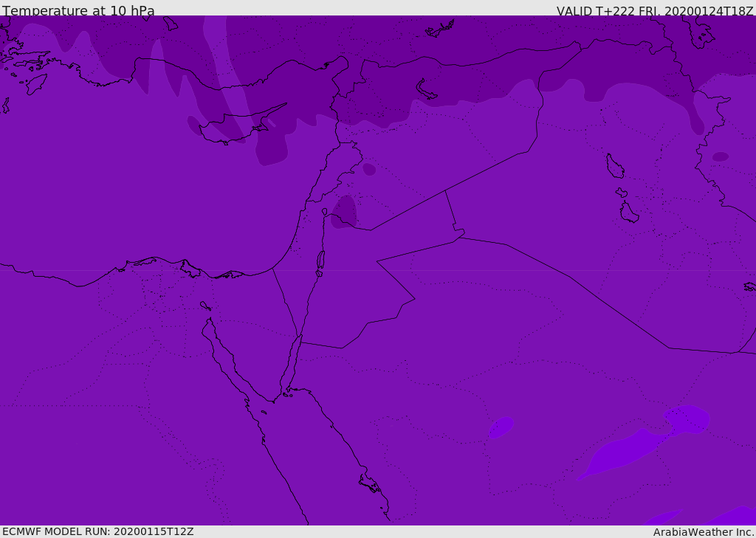Click the Dead Sea outline on the map

(320, 261)
